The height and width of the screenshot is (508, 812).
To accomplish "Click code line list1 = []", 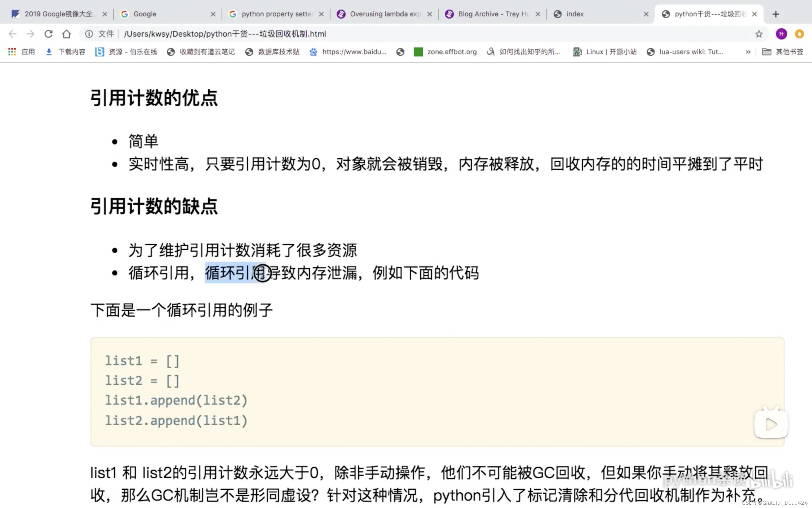I will (142, 361).
